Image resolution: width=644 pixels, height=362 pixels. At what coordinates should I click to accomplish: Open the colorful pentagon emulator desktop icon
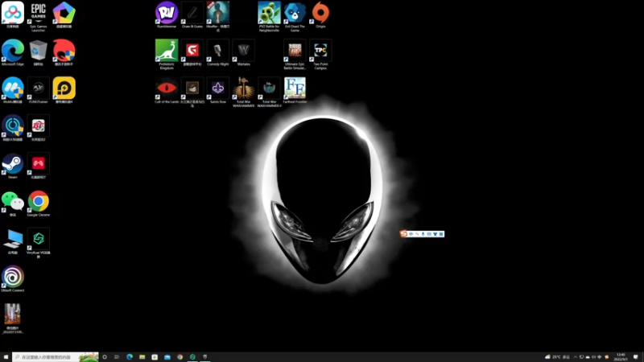point(64,14)
